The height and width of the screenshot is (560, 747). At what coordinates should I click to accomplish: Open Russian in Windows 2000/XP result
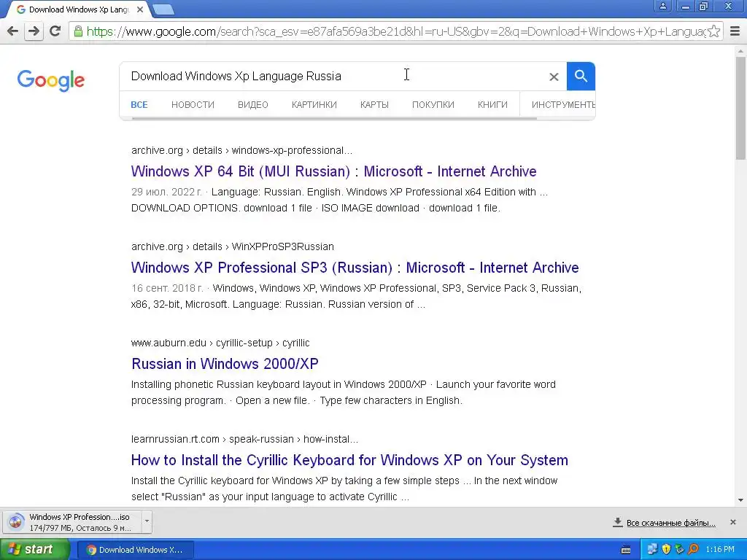[x=225, y=364]
